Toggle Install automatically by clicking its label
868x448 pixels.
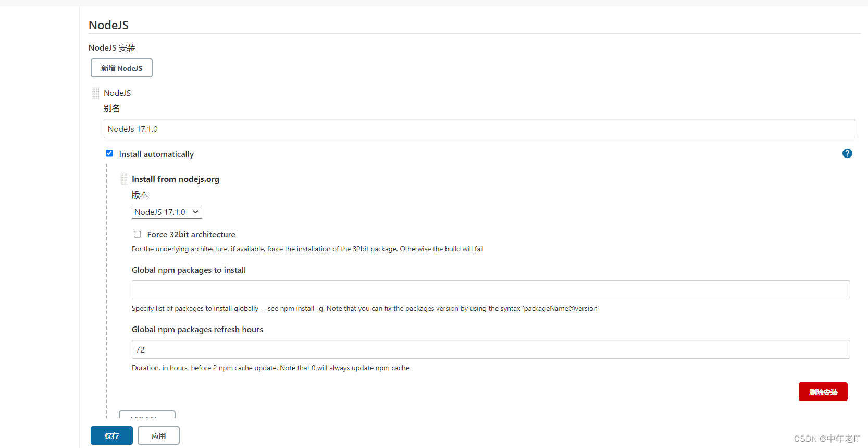[x=156, y=154]
